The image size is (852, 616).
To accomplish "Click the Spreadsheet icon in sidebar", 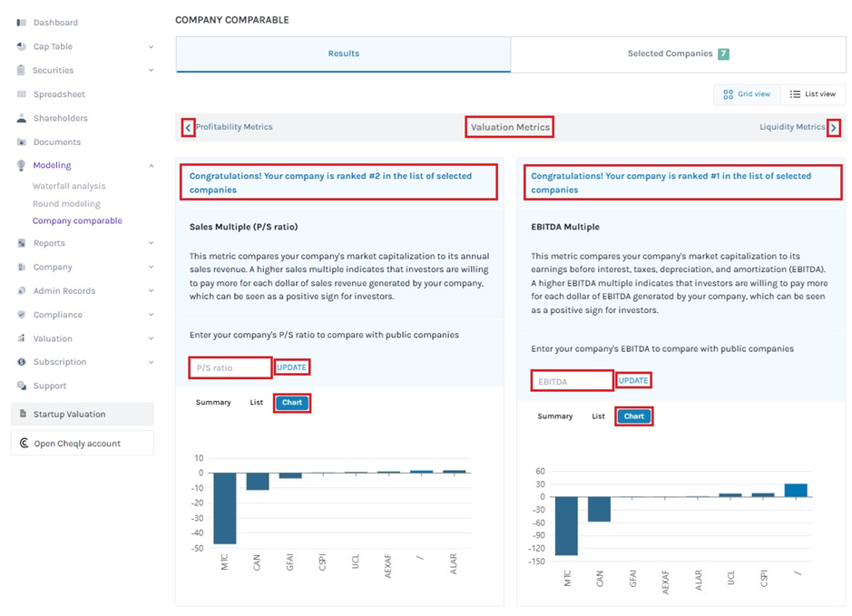I will point(22,94).
